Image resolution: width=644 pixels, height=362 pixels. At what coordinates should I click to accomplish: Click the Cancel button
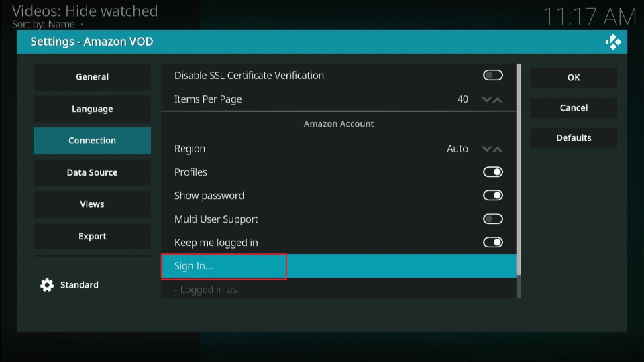[x=574, y=108]
